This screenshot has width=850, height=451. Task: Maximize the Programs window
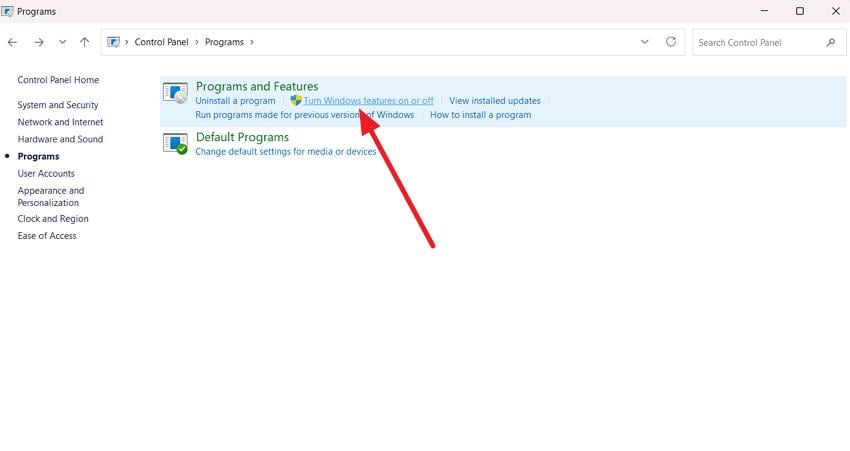[800, 11]
